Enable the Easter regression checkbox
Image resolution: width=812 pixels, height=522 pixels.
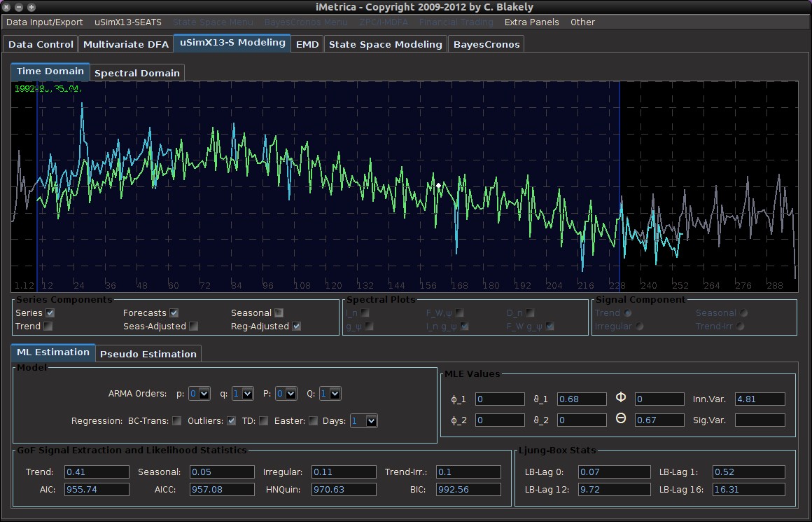tap(313, 421)
